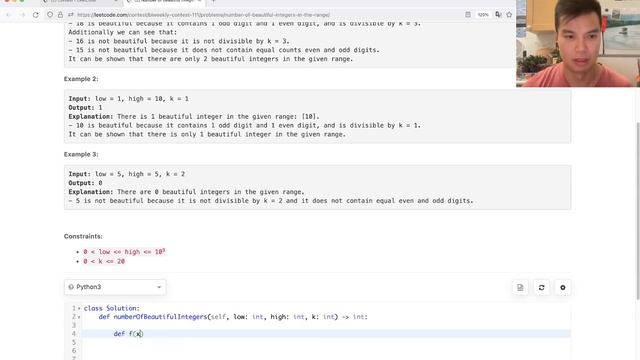The height and width of the screenshot is (360, 640).
Task: Collapse the numberOfBeautifulIntegers fold arrow
Action: tap(79, 317)
